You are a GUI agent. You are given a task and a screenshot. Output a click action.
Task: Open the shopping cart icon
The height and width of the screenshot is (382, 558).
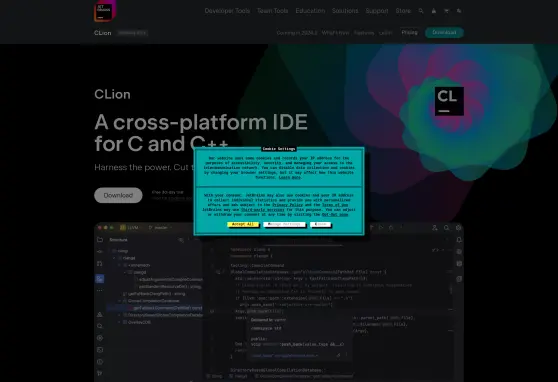click(446, 11)
